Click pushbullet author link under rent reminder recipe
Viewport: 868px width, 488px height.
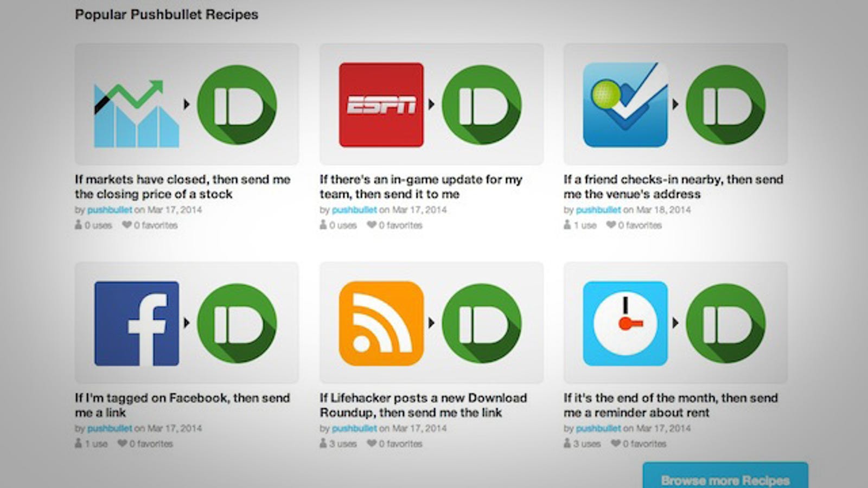click(598, 428)
